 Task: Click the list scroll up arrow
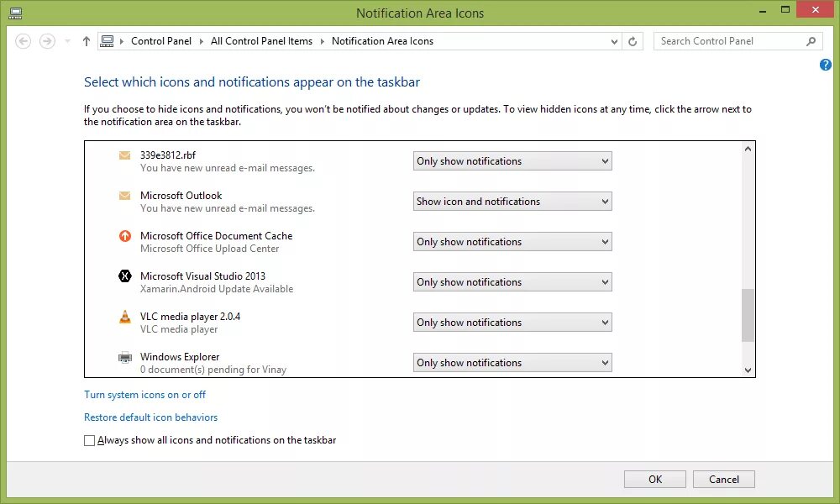tap(748, 149)
